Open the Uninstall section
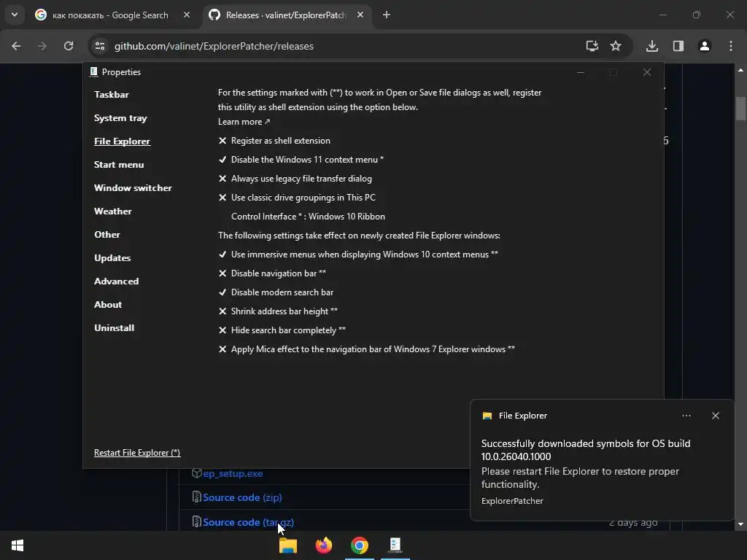Screen dimensions: 747x560 tap(115, 327)
